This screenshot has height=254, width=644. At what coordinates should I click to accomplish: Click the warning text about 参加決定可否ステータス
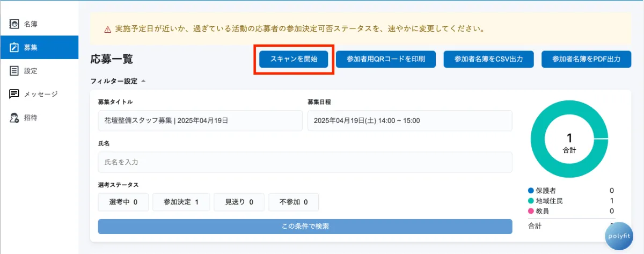pos(300,29)
